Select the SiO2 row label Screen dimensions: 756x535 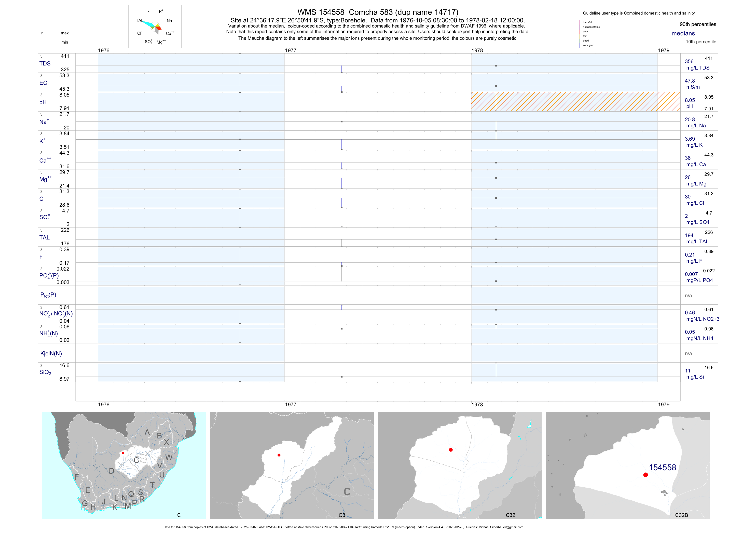point(45,372)
